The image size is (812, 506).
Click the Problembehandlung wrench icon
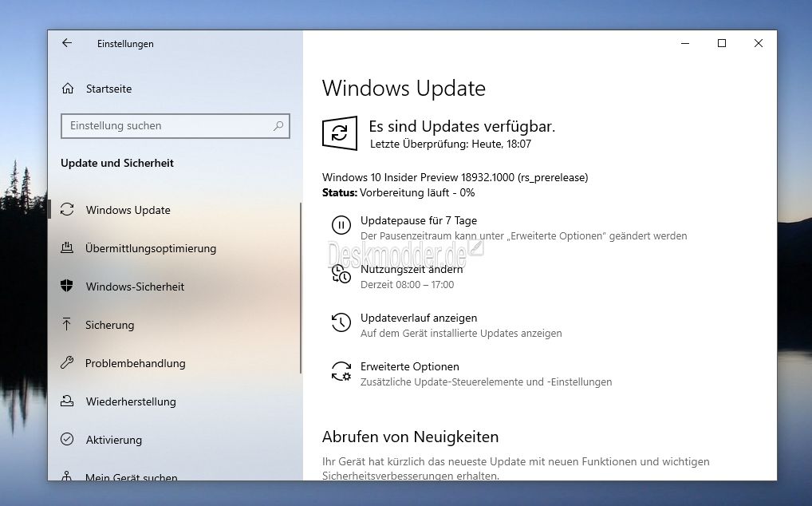[67, 362]
